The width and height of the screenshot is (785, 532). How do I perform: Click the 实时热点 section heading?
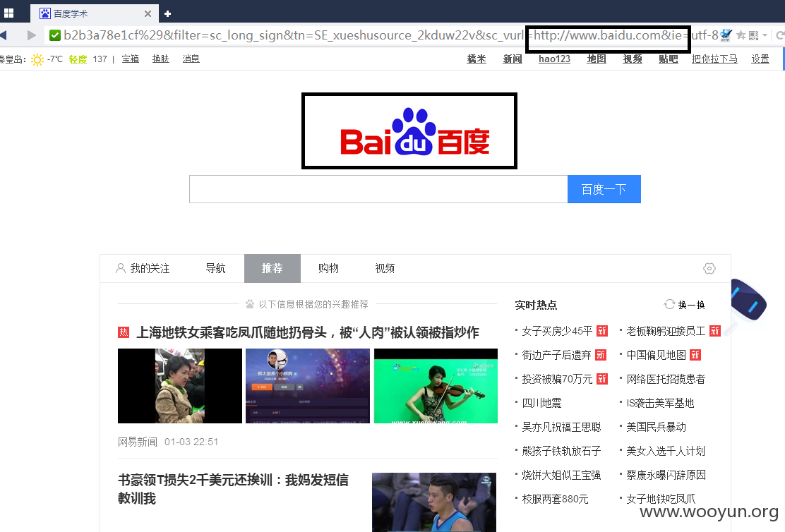536,305
